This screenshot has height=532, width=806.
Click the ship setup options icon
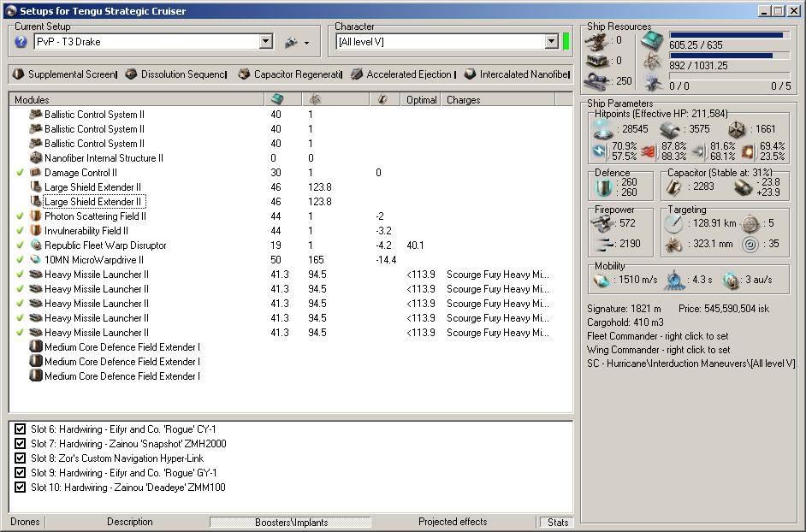pos(290,42)
